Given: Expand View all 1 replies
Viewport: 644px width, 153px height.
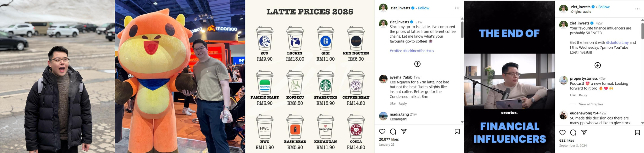Looking at the screenshot, I should pos(591,104).
